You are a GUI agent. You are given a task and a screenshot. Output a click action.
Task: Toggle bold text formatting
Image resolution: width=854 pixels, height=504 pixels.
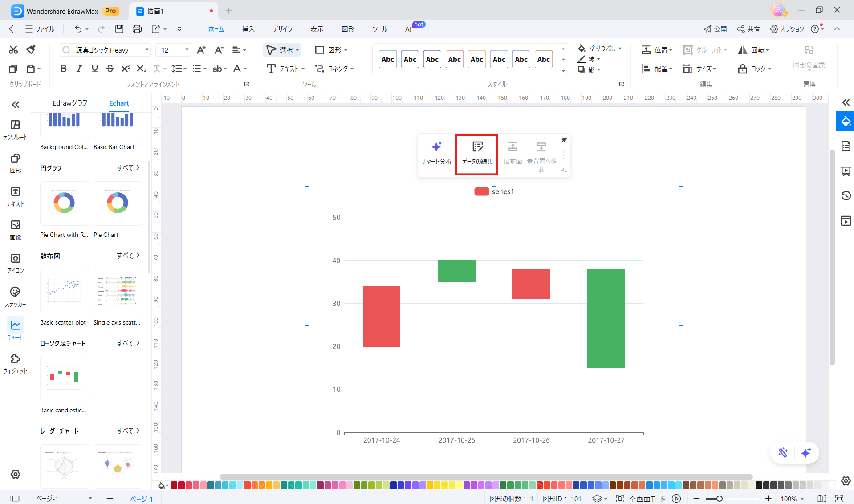[63, 69]
